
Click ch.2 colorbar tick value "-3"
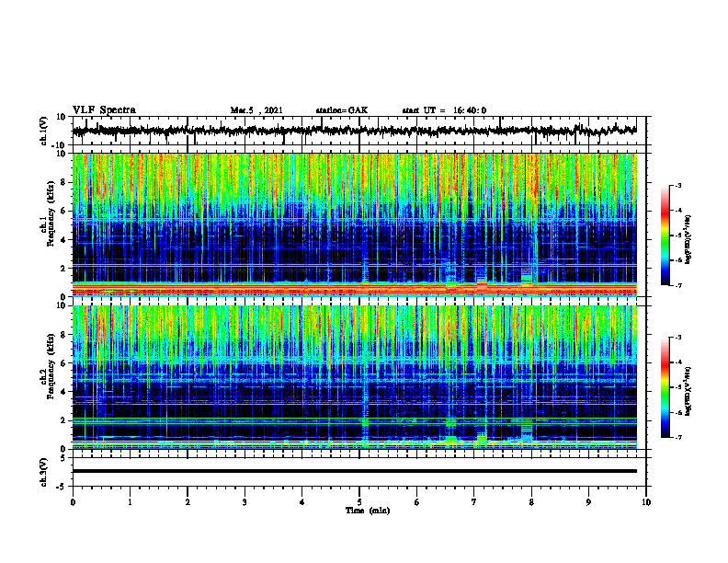678,338
